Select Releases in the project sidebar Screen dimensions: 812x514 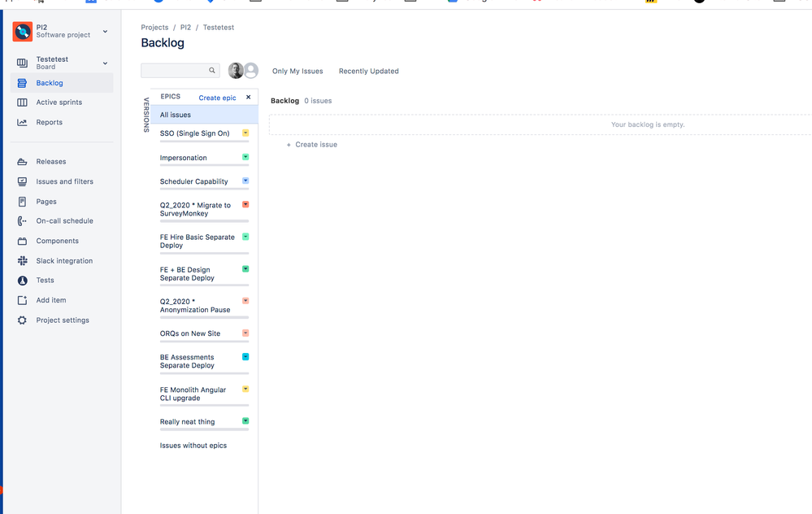click(x=50, y=161)
